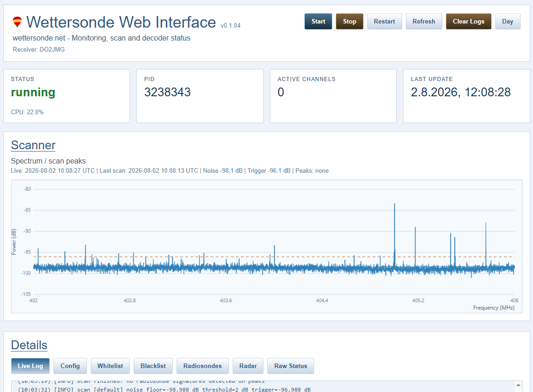Click the log scrollbar up arrow
Screen dimensions: 533x392
pos(518,385)
